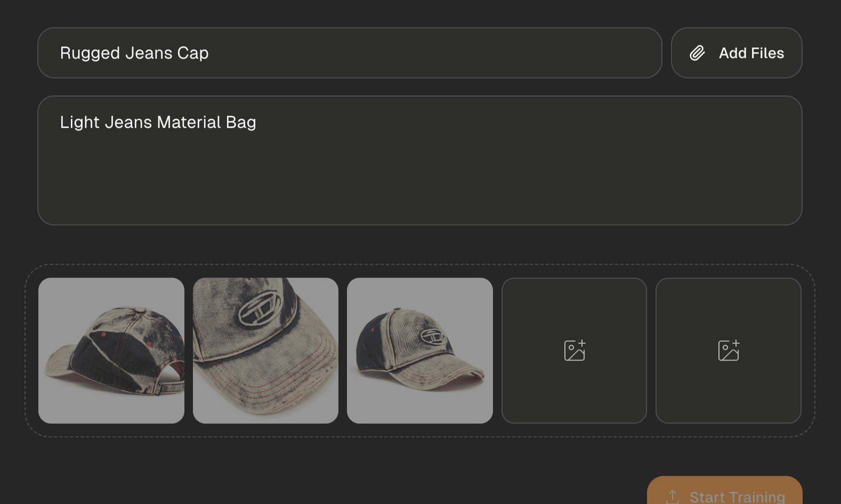Click the add-image icon in the last slot
841x504 pixels.
(729, 351)
